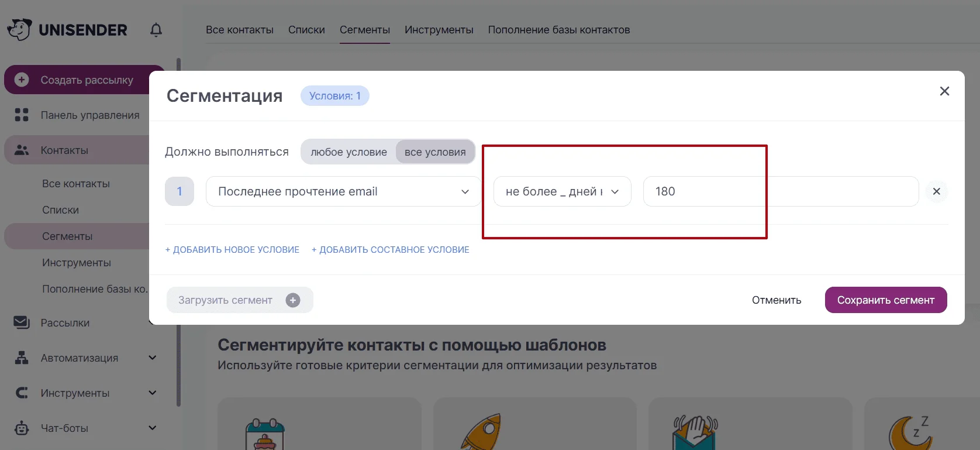Click Добавить новое условие link
This screenshot has height=450, width=980.
point(232,250)
